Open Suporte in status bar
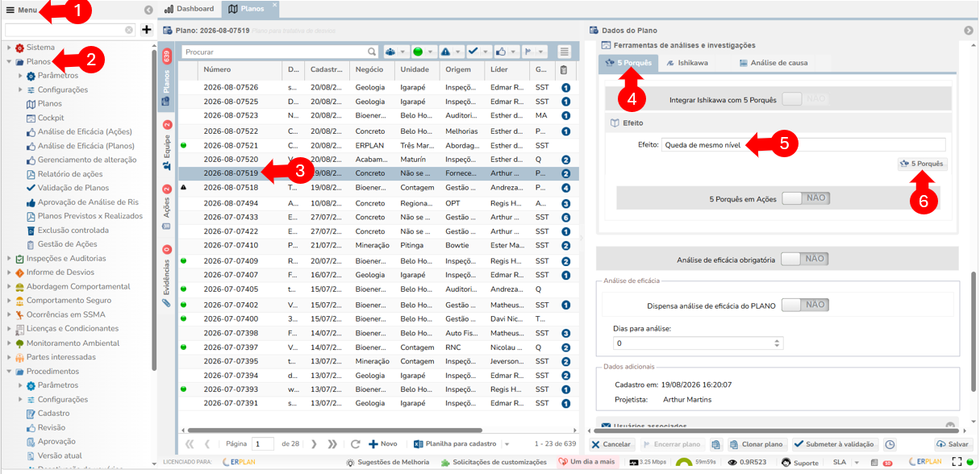 [x=799, y=463]
